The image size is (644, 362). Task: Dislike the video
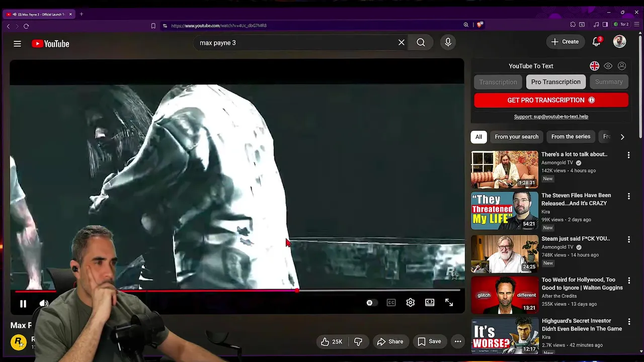tap(358, 341)
